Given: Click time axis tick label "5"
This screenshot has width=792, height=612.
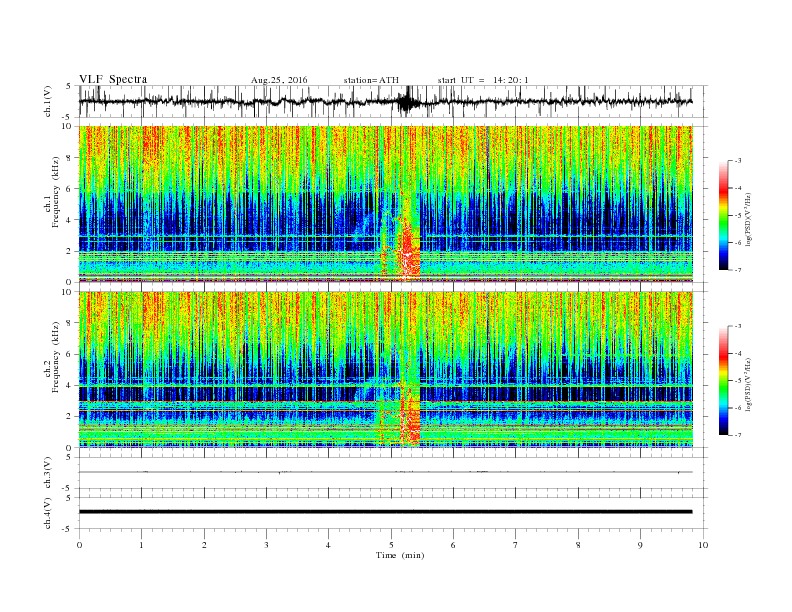Looking at the screenshot, I should pos(391,545).
